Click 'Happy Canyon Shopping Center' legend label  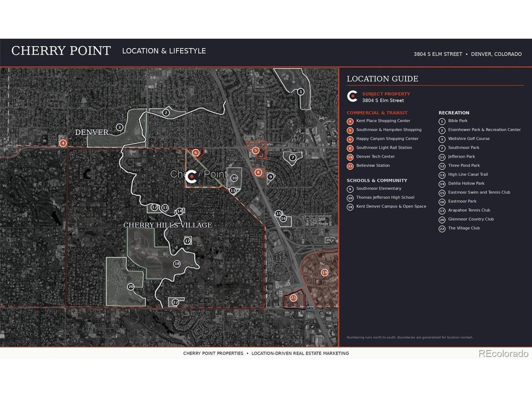click(387, 139)
